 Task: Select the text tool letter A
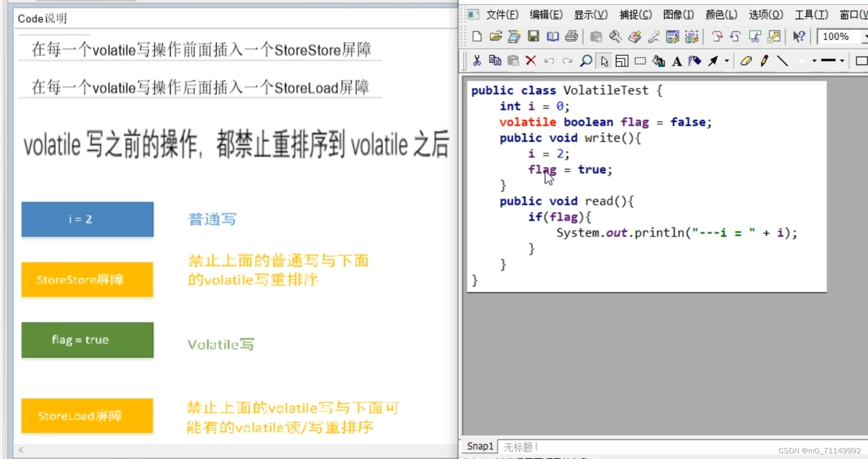(677, 61)
